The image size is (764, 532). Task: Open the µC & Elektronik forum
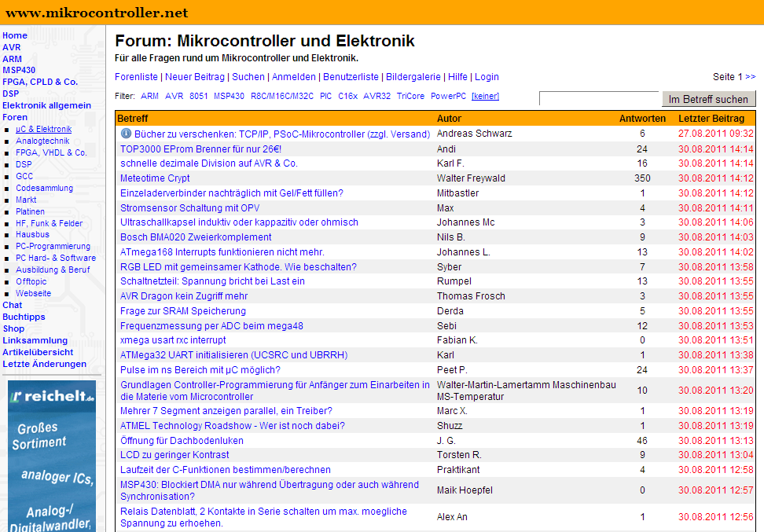(x=43, y=129)
